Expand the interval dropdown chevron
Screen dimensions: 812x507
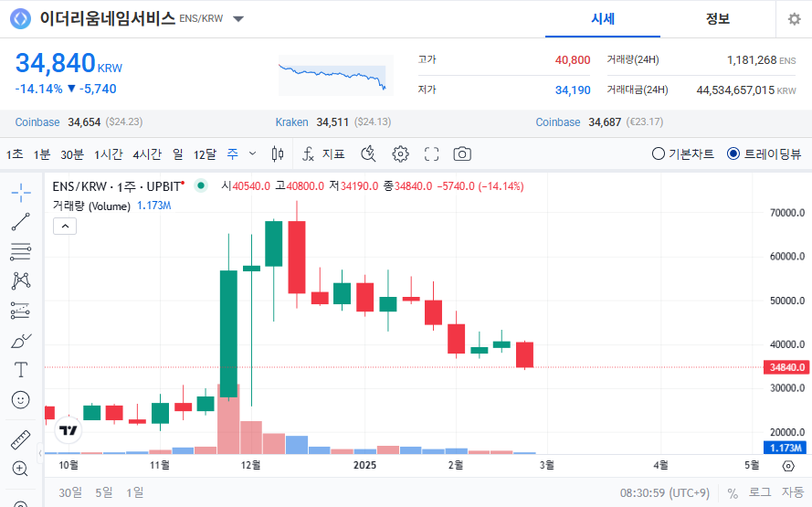point(253,153)
